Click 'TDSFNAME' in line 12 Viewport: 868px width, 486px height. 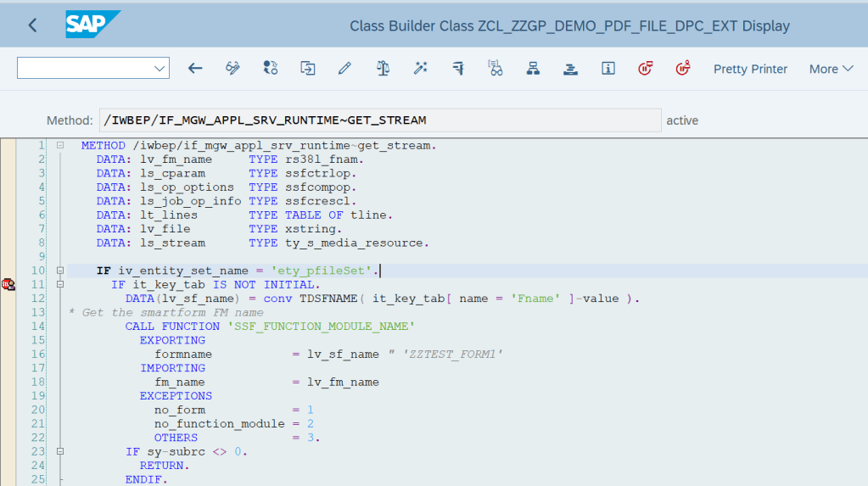pos(329,299)
